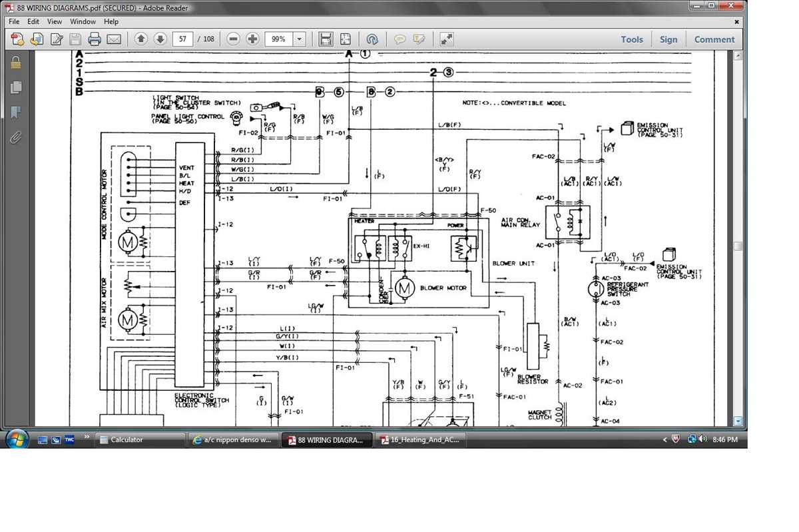Open the Tools pane
Screen dimensions: 799x532
coord(631,39)
